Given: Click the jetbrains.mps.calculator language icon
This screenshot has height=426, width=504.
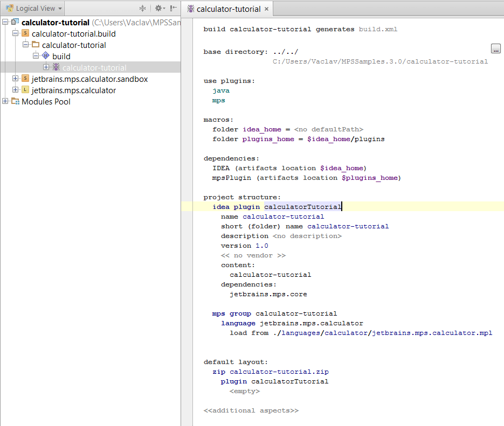Looking at the screenshot, I should (24, 90).
